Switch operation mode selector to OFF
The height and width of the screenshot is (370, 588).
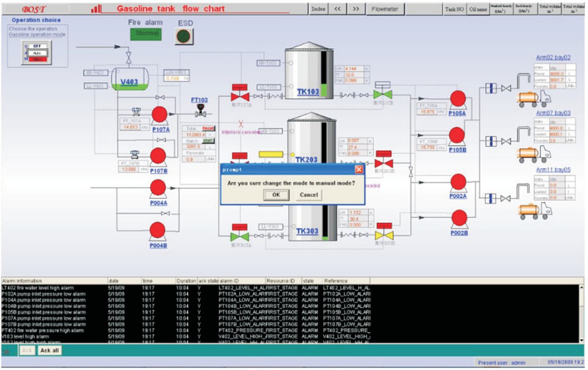click(39, 46)
